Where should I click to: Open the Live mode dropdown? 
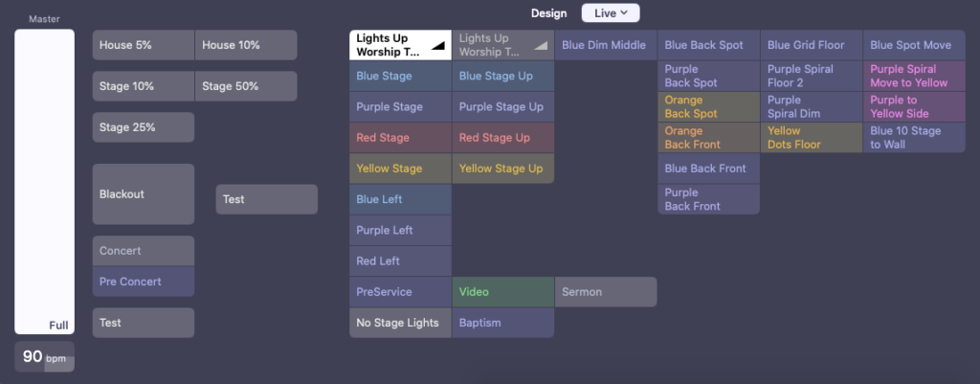[611, 13]
